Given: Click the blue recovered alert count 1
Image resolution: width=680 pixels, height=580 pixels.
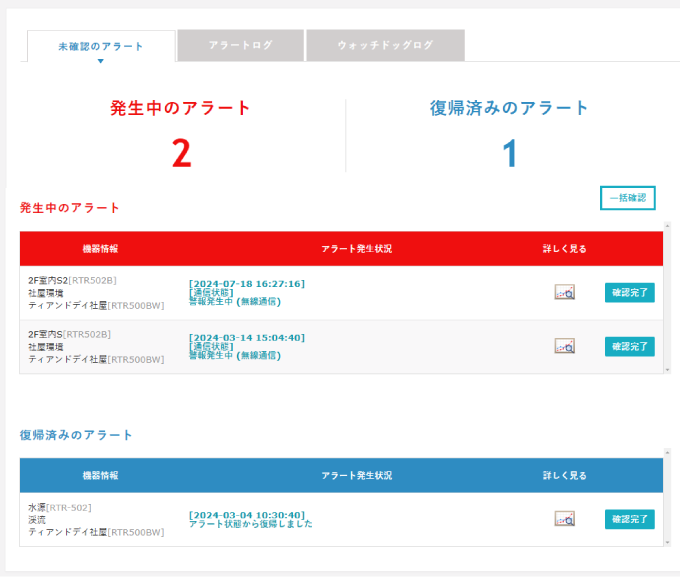Looking at the screenshot, I should pos(509,153).
